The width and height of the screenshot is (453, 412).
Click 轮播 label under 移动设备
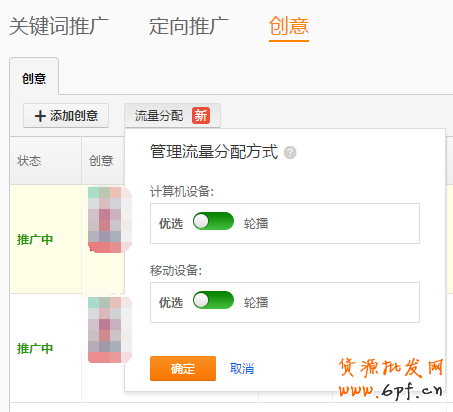[x=256, y=303]
